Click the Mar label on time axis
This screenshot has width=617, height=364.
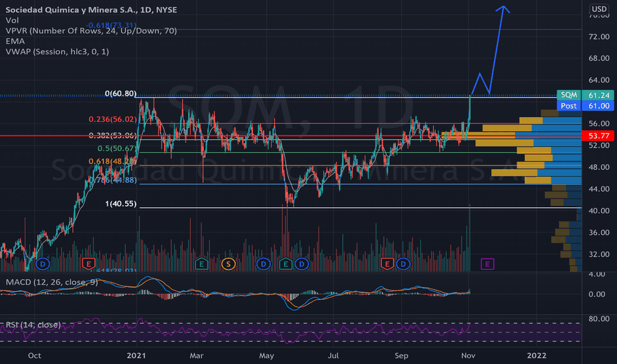[x=197, y=356]
